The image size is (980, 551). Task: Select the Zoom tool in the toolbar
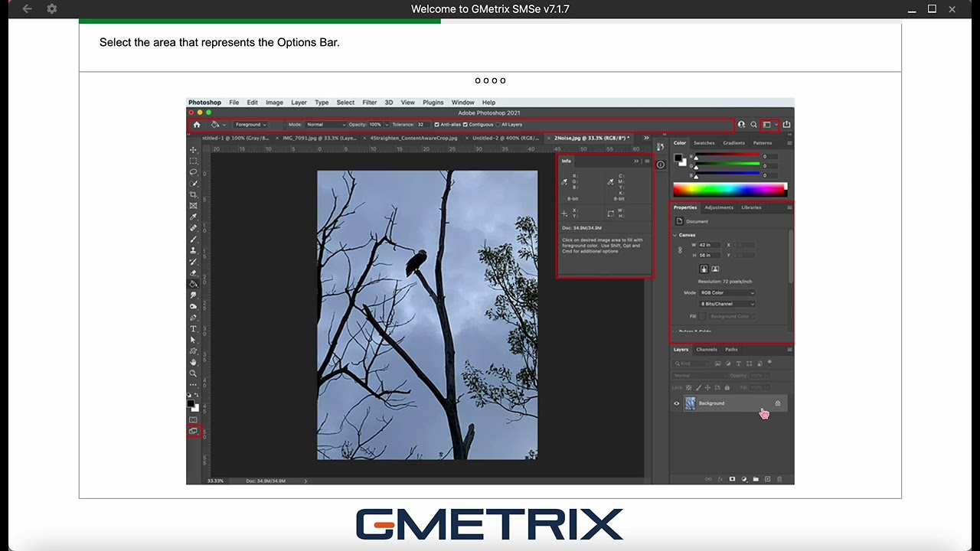point(193,373)
